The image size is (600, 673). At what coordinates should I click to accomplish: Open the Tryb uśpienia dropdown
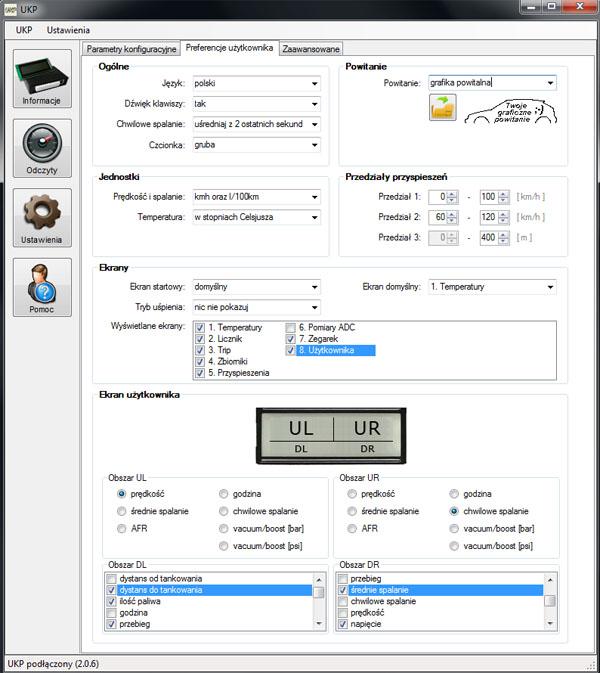pos(256,307)
